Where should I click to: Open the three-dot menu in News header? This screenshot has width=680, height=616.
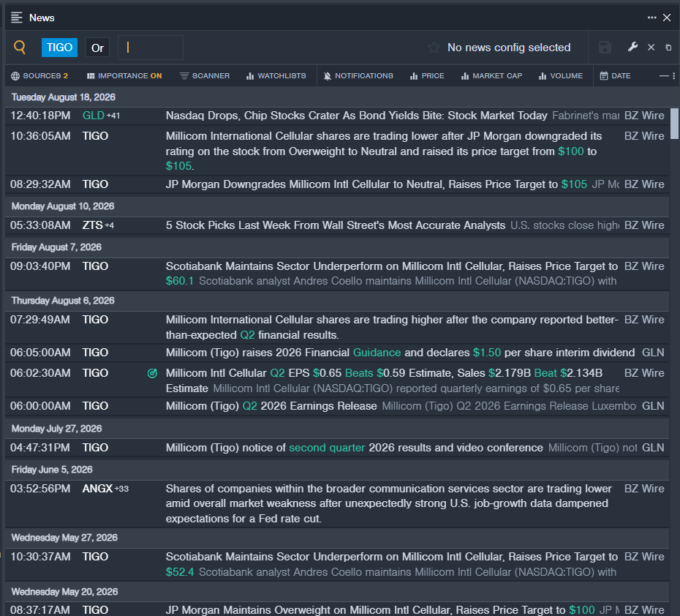click(651, 18)
